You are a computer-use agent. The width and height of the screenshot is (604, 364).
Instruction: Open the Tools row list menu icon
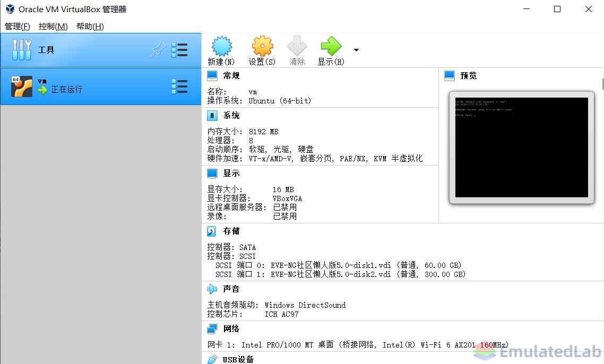click(179, 50)
